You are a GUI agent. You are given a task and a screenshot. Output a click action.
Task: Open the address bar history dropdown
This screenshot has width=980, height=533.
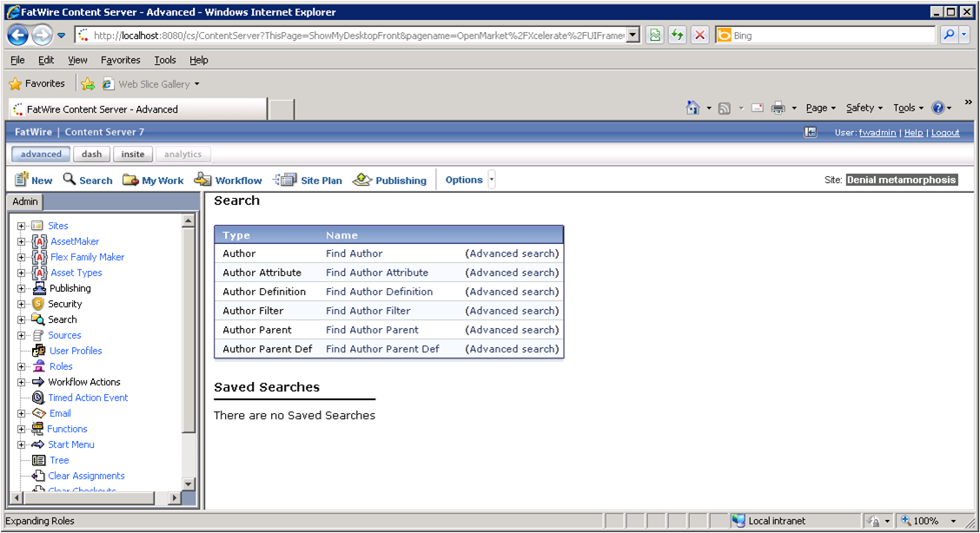tap(633, 36)
